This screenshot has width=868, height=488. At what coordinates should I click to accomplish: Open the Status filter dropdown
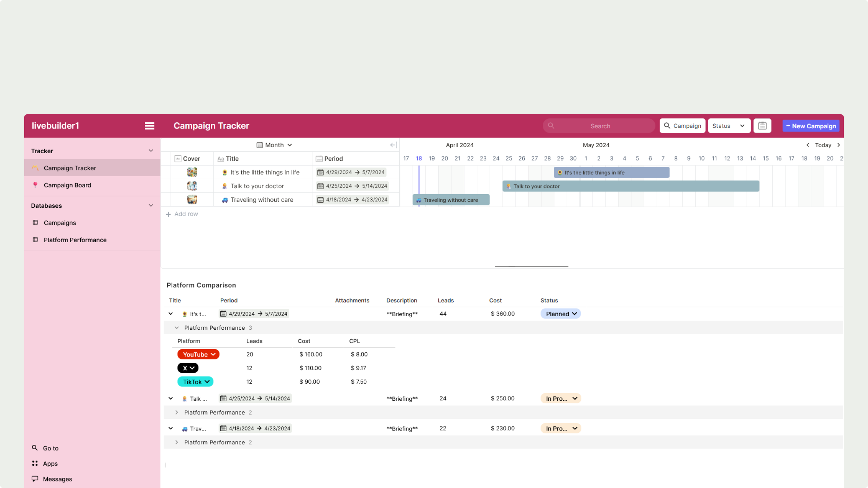[x=729, y=126]
